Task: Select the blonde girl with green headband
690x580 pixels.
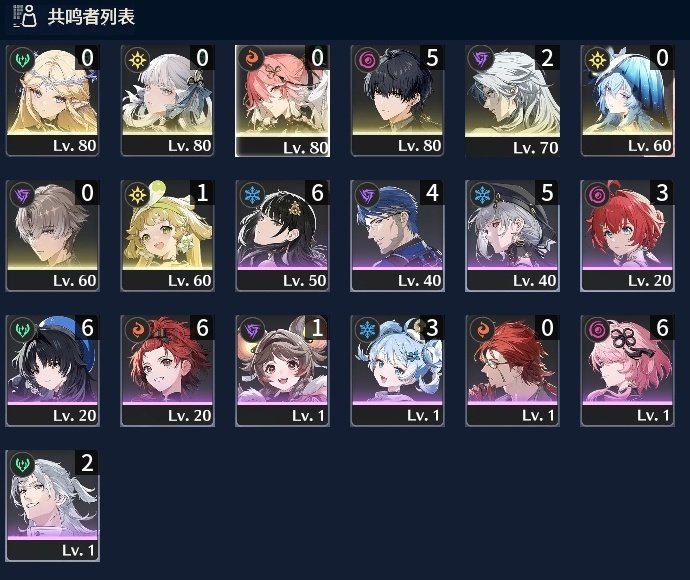Action: click(167, 235)
